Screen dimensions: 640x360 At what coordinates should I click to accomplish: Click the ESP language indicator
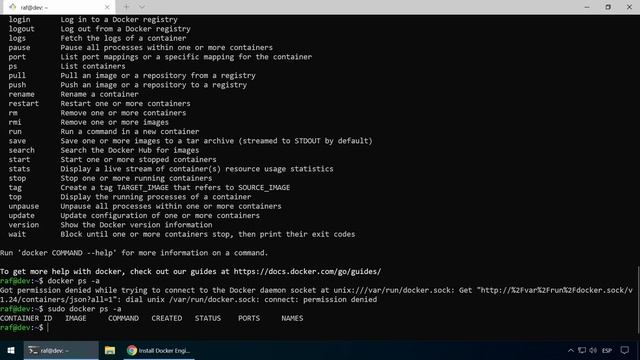[x=607, y=350]
